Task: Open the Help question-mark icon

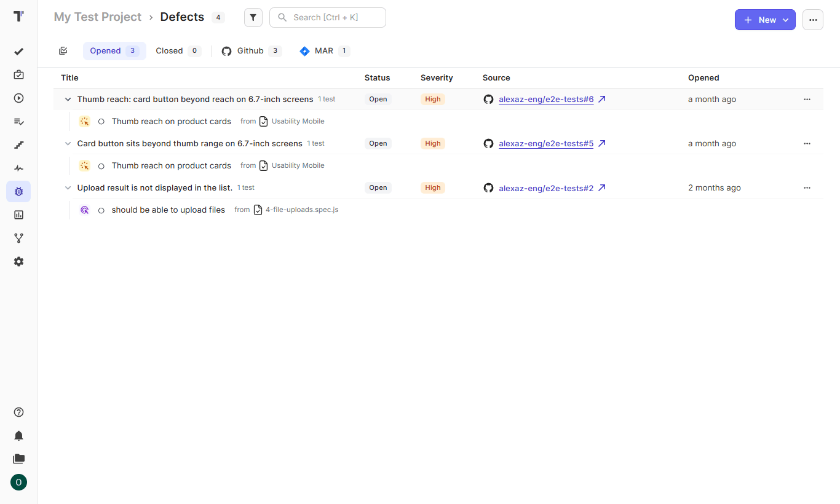Action: click(18, 412)
